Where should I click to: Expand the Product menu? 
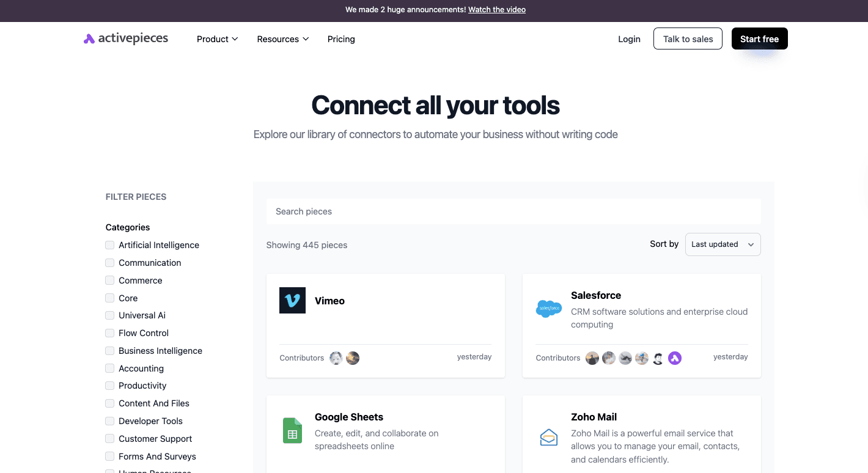(217, 39)
